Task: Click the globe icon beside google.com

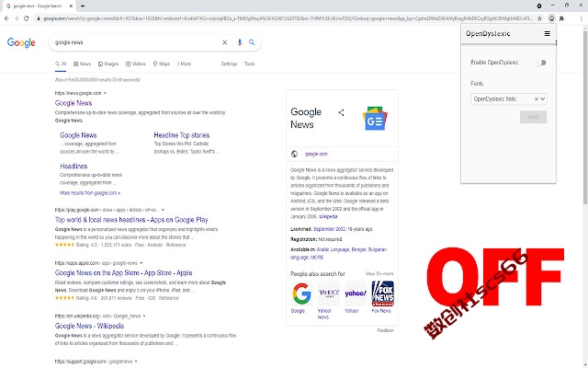Action: click(x=294, y=154)
